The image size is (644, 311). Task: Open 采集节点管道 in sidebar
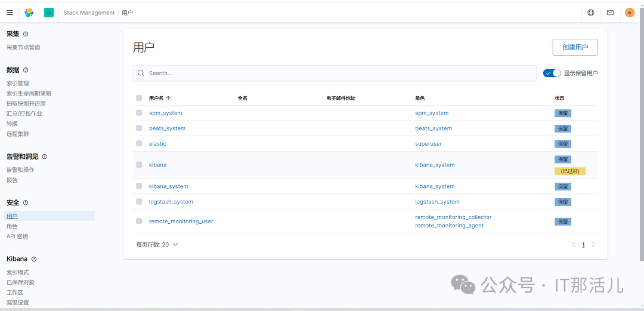point(23,47)
